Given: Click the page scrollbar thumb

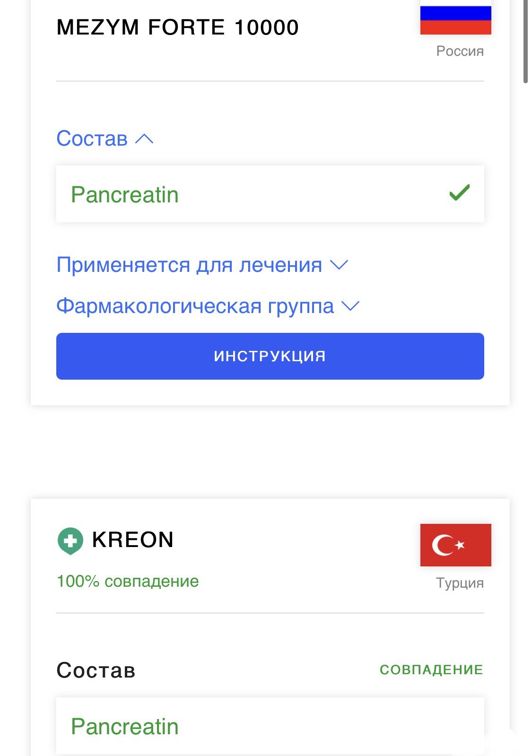Looking at the screenshot, I should pos(525,43).
